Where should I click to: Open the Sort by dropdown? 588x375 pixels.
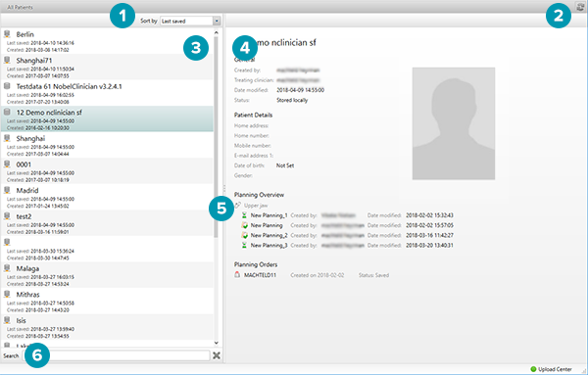pyautogui.click(x=190, y=21)
